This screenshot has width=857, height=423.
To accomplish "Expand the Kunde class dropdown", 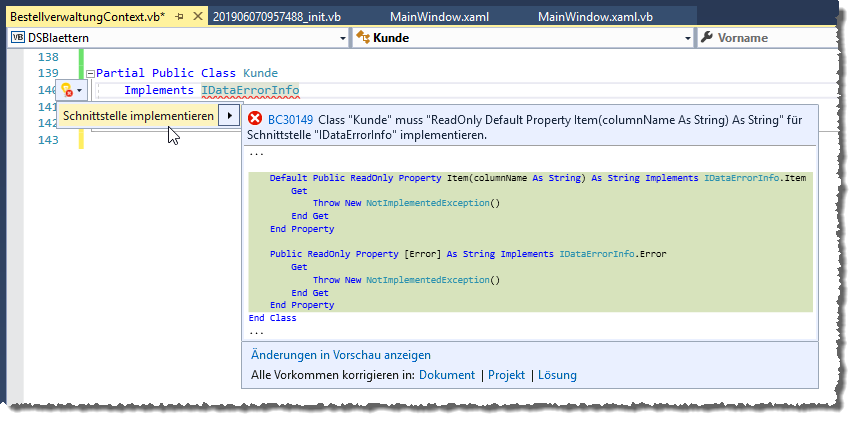I will [687, 38].
